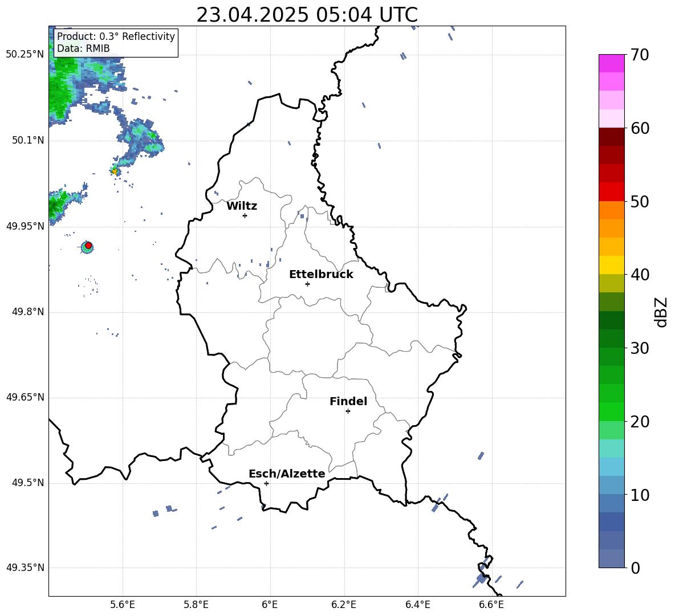Click the colorbar tick value 60
Image resolution: width=675 pixels, height=616 pixels.
[x=640, y=128]
